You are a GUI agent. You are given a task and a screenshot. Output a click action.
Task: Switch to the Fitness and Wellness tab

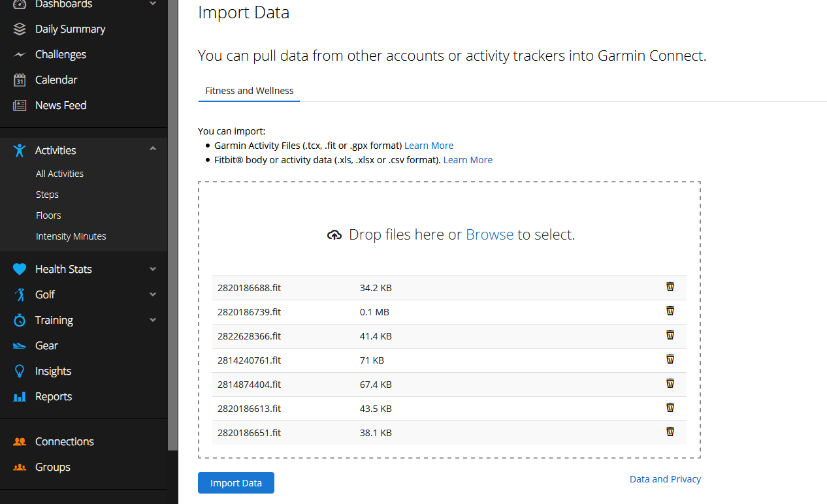249,91
